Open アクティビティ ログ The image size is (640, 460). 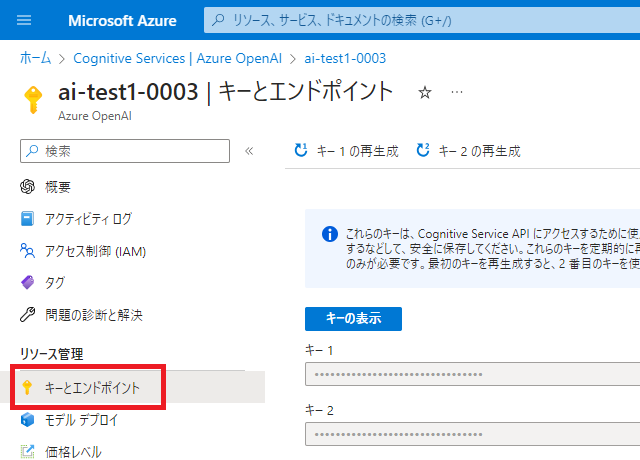tap(88, 219)
